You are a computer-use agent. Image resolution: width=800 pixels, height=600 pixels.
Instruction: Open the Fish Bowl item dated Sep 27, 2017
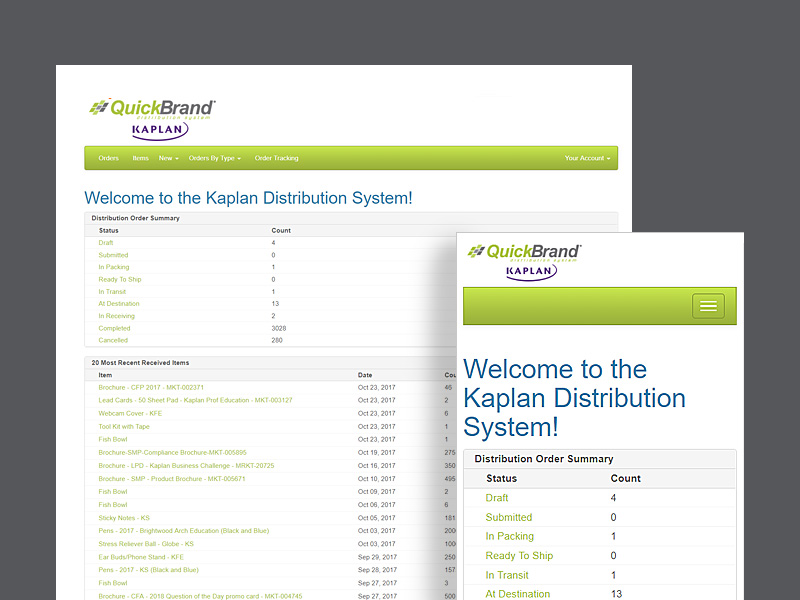click(113, 583)
